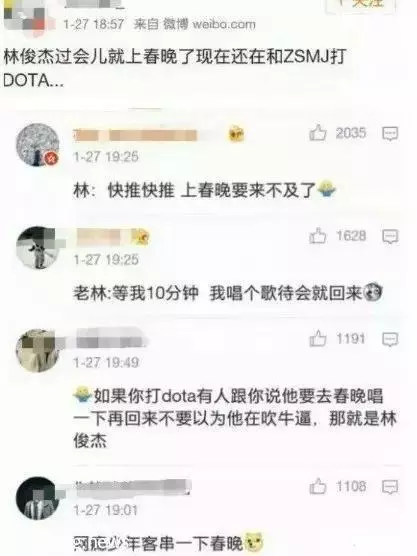Open reply bubble on 1108-likes comment
The width and height of the screenshot is (417, 556).
(x=390, y=487)
